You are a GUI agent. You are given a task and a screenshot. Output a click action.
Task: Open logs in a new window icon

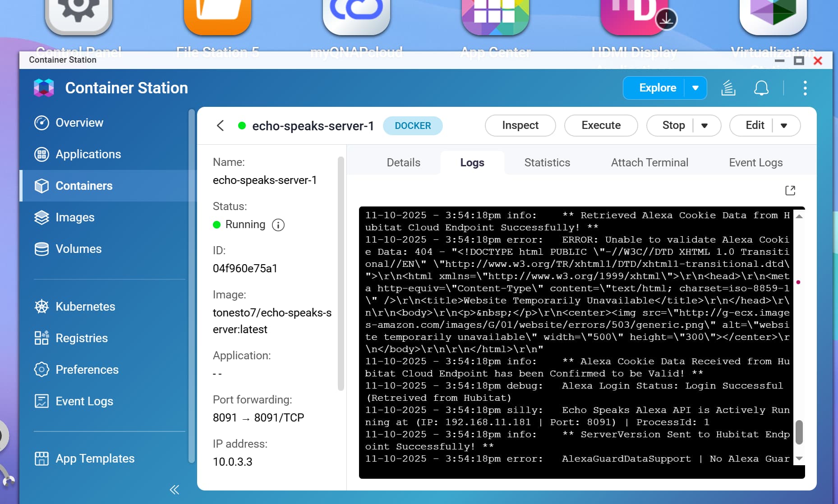[790, 191]
